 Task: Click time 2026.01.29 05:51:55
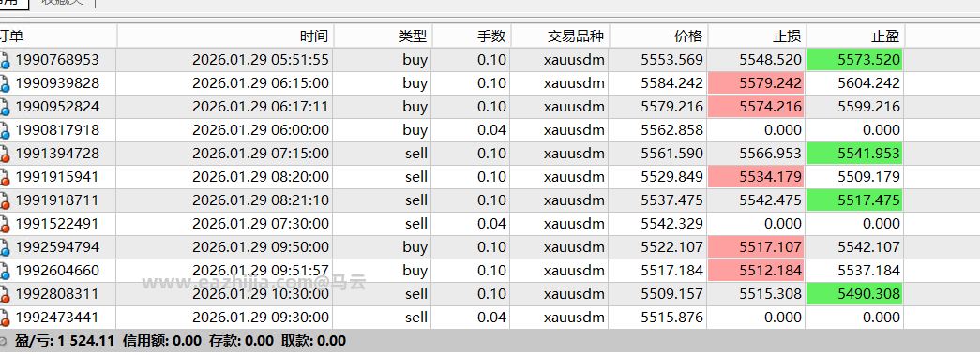pyautogui.click(x=261, y=60)
